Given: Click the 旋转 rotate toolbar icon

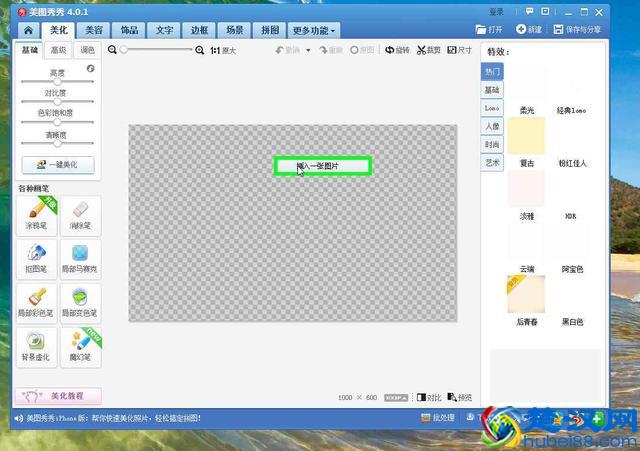Looking at the screenshot, I should 397,50.
